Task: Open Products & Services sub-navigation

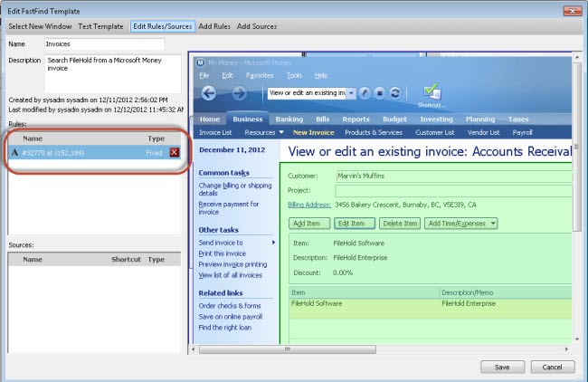Action: click(x=374, y=132)
